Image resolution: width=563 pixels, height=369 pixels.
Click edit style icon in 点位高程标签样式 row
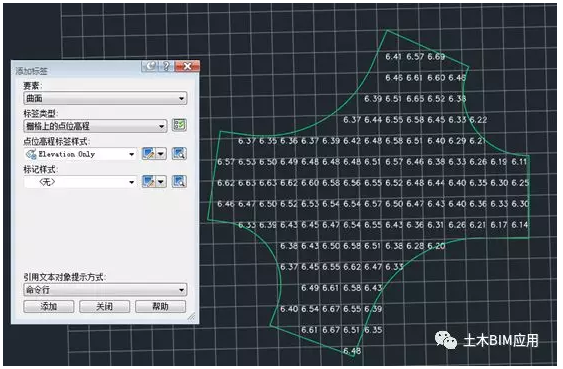[x=148, y=154]
